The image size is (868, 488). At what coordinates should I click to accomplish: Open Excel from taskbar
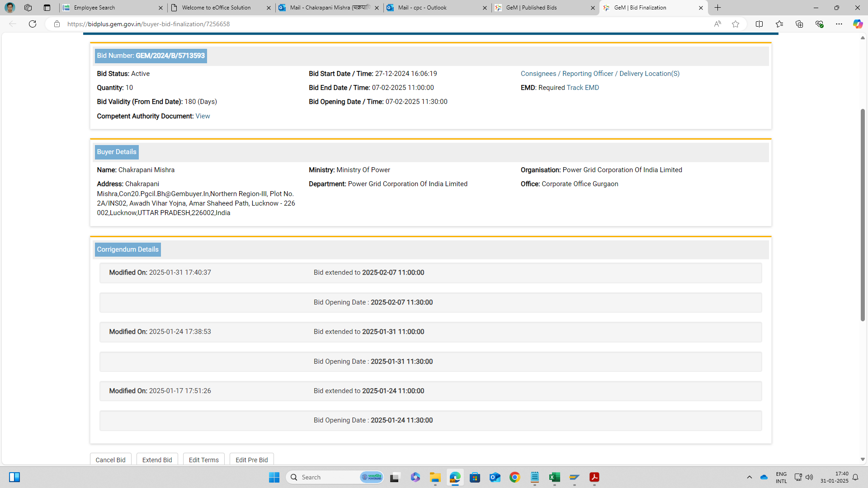point(554,477)
